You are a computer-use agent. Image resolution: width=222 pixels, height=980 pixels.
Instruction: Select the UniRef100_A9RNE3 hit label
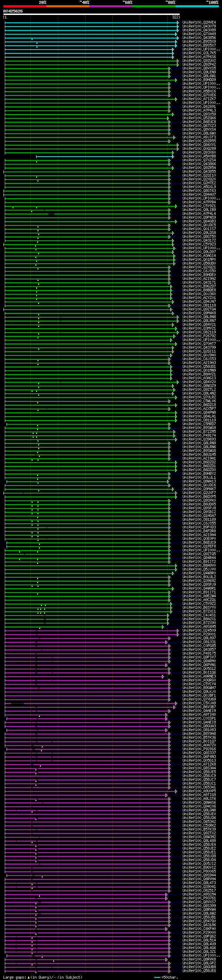(199, 676)
